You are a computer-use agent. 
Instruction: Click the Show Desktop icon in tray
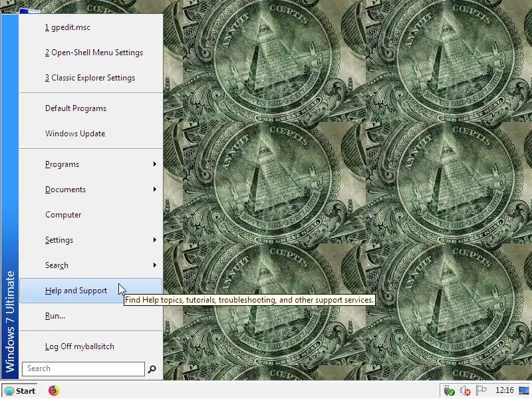(524, 390)
